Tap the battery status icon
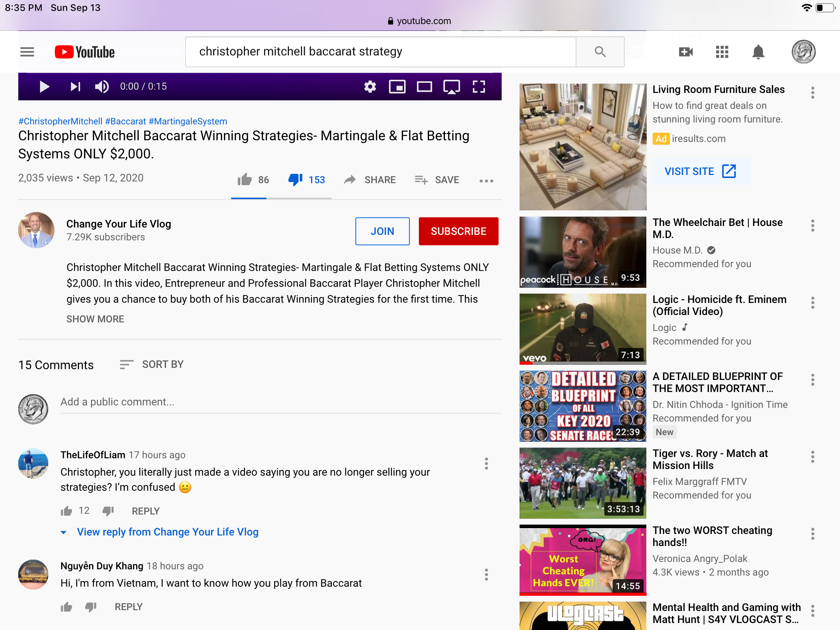This screenshot has width=840, height=630. click(x=825, y=8)
